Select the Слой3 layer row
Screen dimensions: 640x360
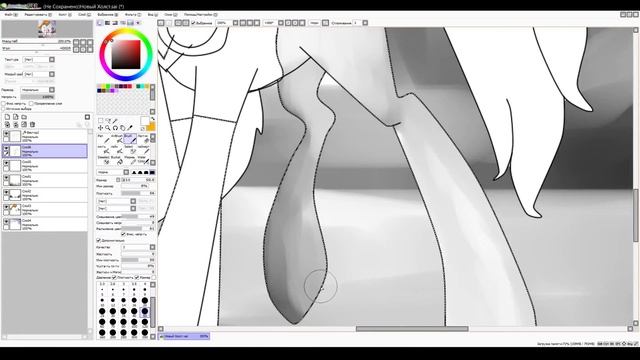44,209
